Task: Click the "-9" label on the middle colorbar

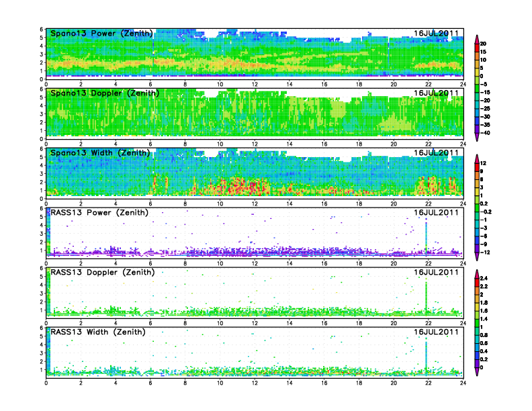Action: tap(484, 244)
